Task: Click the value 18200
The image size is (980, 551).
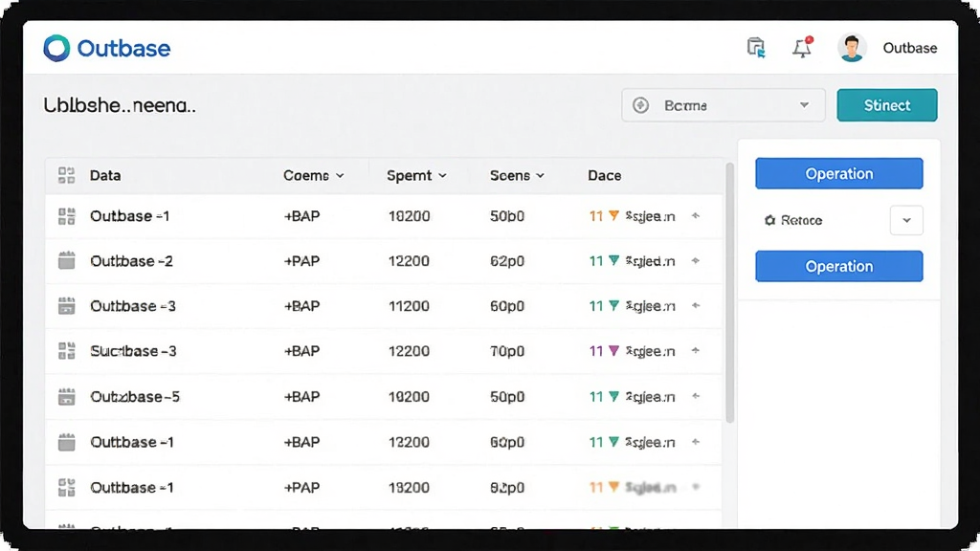Action: click(409, 487)
